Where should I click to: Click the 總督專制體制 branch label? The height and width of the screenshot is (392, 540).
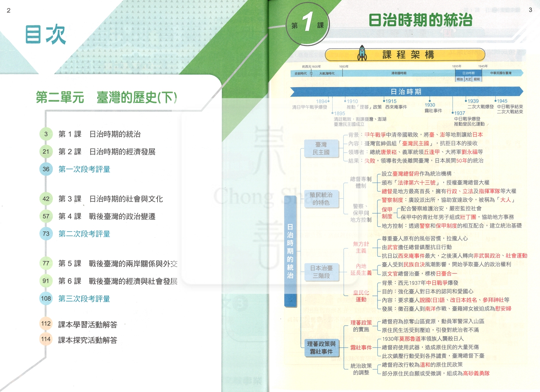click(361, 182)
